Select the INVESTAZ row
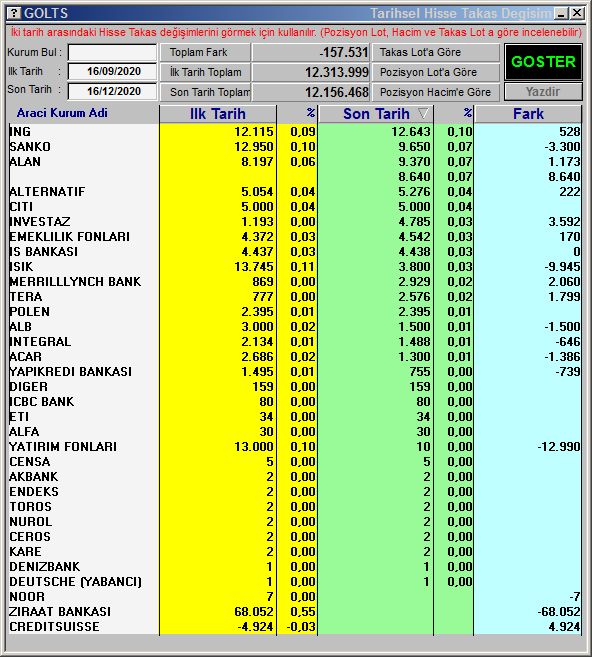 [x=295, y=222]
